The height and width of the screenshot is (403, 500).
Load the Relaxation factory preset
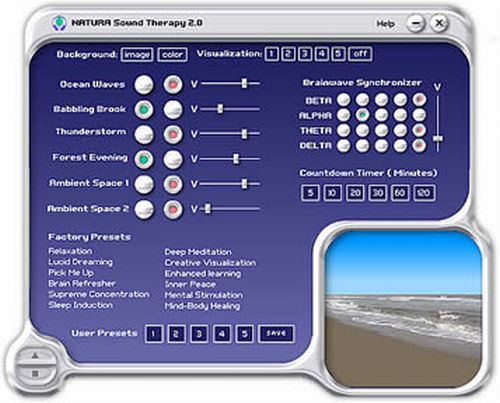click(x=70, y=251)
